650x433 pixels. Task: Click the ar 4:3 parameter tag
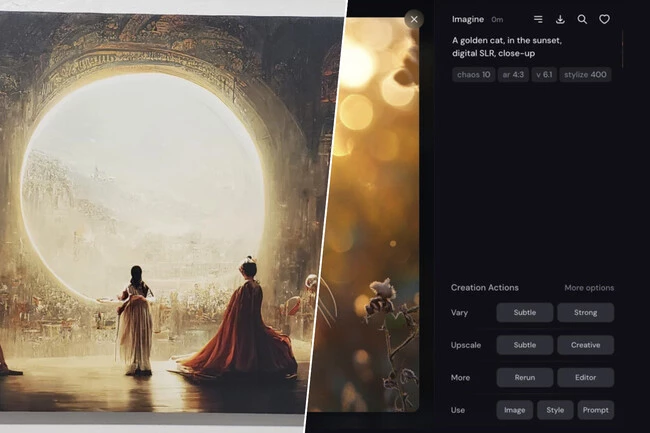(513, 75)
